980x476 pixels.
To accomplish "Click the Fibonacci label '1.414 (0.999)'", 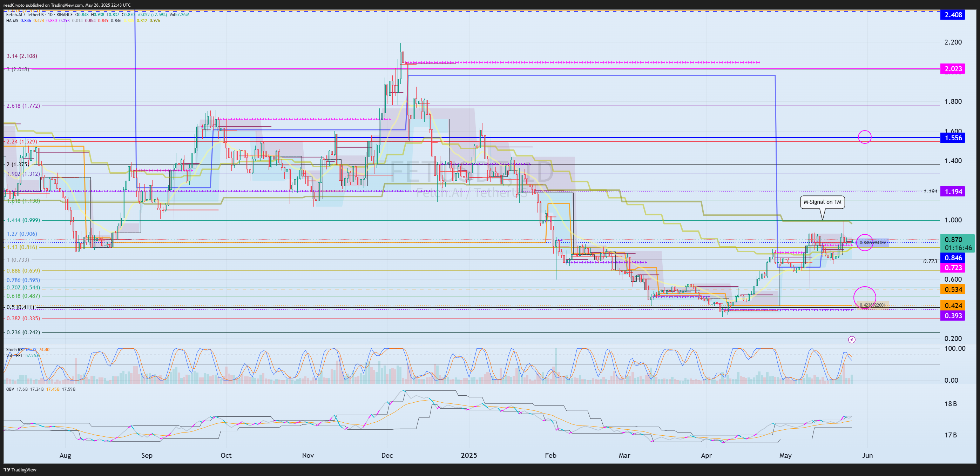I will (x=23, y=220).
